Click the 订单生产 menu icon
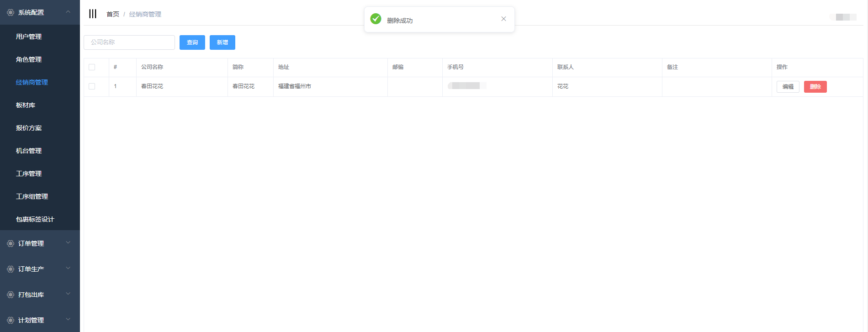 [x=11, y=269]
